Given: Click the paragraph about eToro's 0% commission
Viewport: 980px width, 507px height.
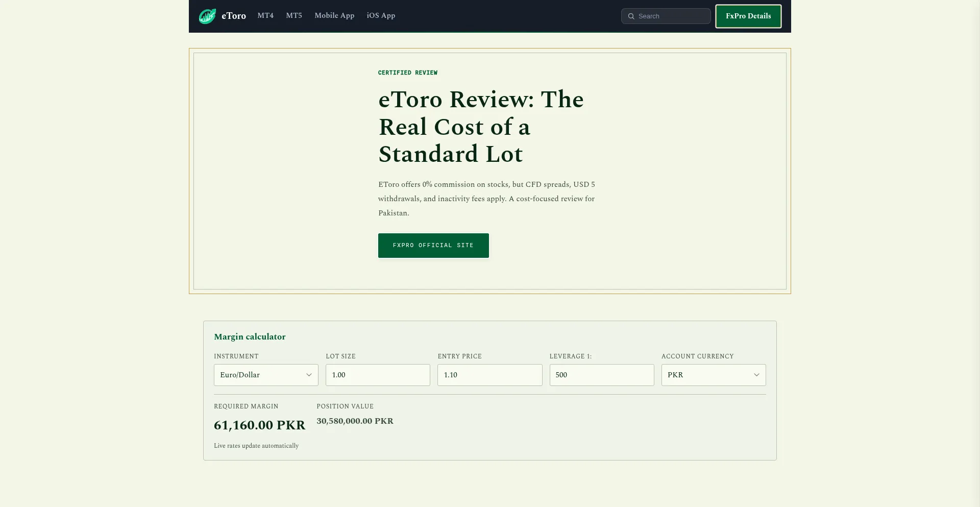Looking at the screenshot, I should click(x=487, y=199).
